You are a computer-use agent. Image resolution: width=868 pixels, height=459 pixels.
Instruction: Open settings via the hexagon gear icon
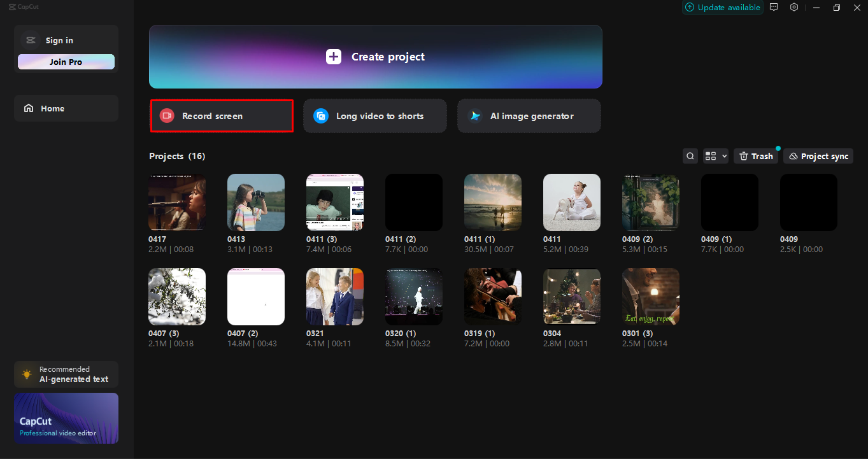pos(794,8)
